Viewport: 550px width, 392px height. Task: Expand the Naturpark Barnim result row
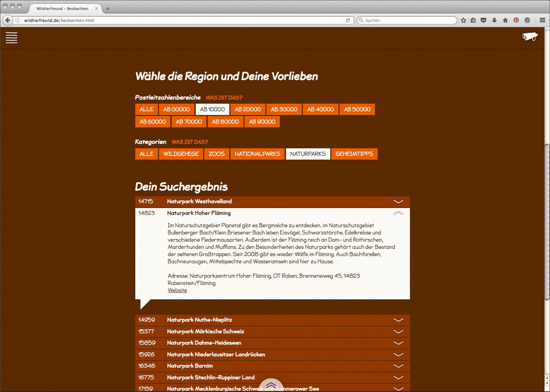click(398, 366)
